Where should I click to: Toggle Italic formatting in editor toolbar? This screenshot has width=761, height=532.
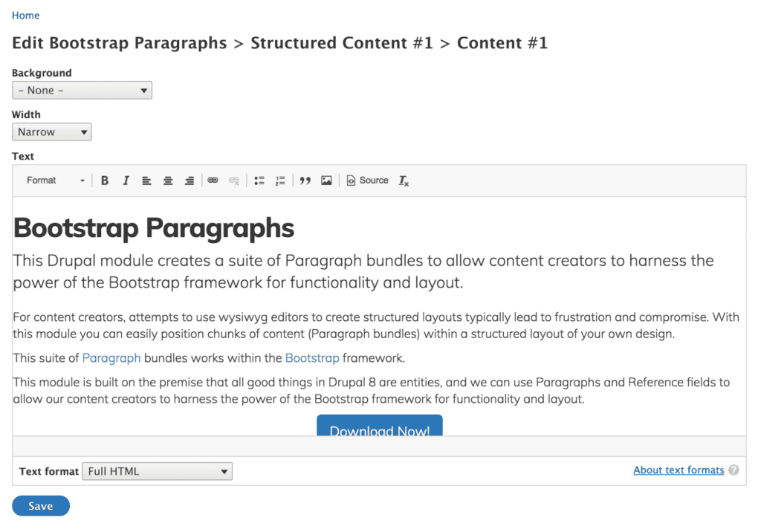[126, 181]
